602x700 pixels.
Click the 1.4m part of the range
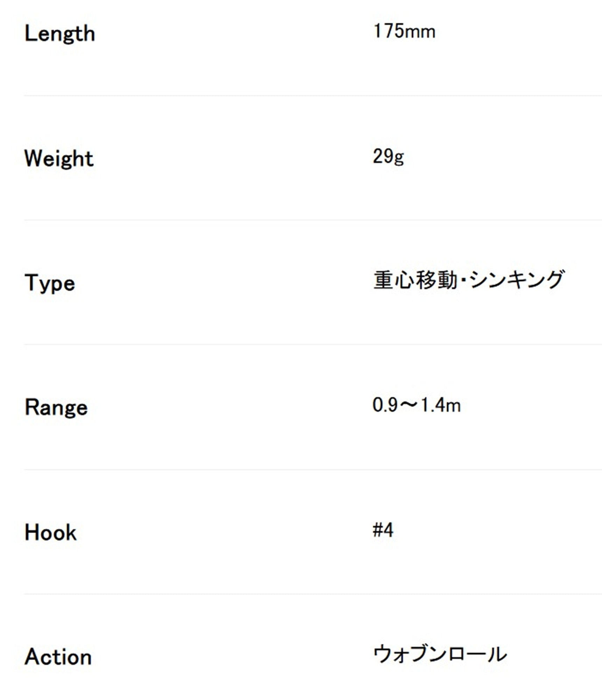point(440,405)
